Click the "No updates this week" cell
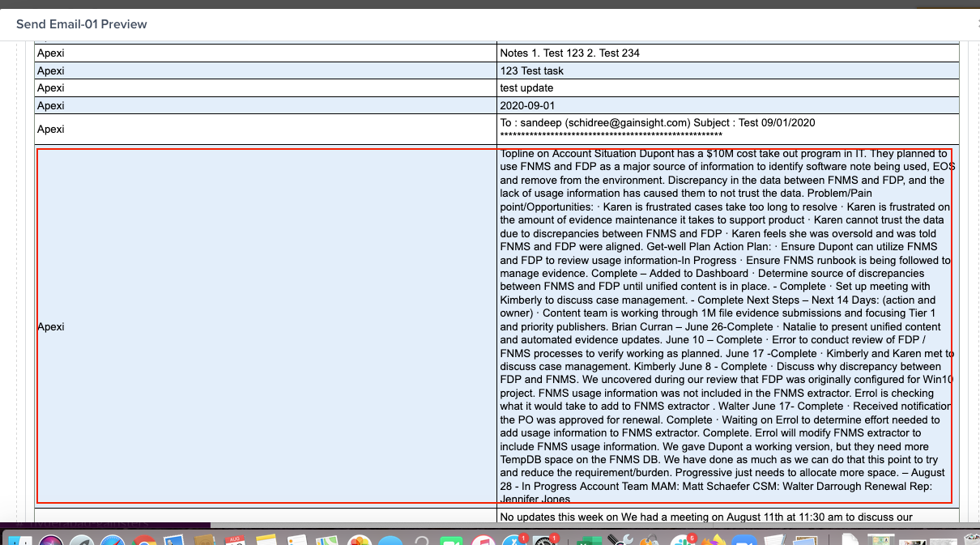Viewport: 980px width, 545px height. (x=728, y=517)
